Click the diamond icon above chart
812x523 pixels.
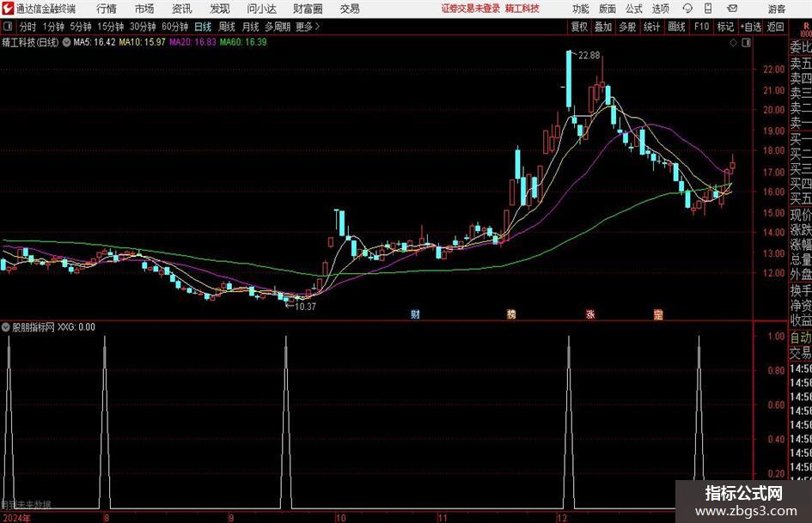[733, 43]
